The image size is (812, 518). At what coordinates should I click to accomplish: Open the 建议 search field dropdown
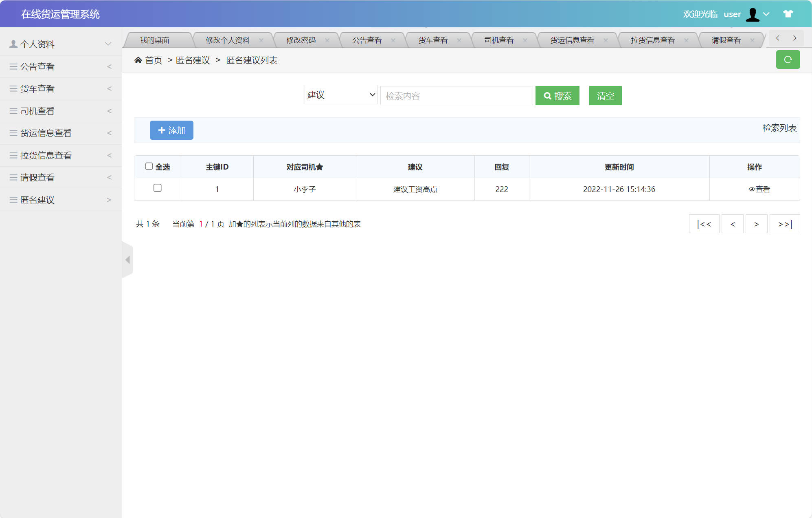click(340, 95)
